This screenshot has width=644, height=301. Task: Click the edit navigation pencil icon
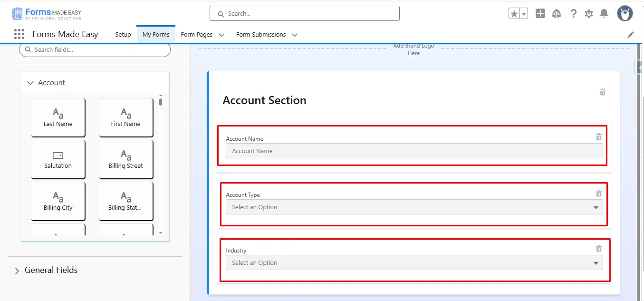pos(631,35)
